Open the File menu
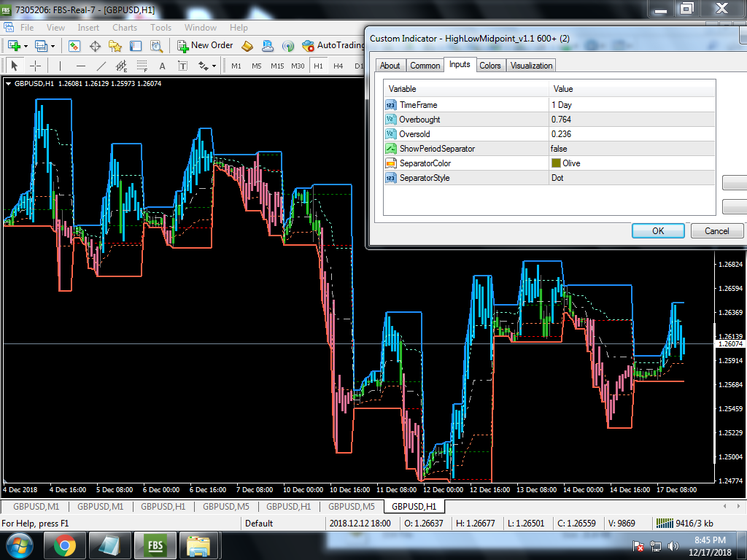747x560 pixels. [27, 28]
